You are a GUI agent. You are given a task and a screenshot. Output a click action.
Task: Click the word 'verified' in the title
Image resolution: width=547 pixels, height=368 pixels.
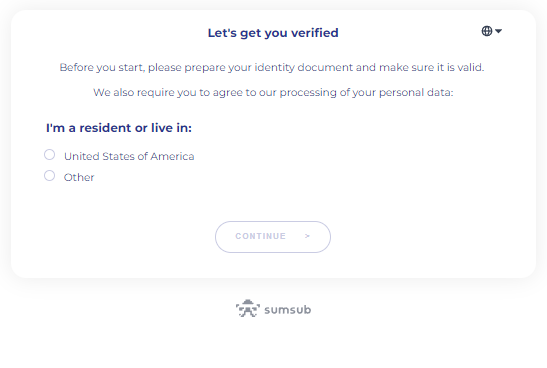point(315,33)
